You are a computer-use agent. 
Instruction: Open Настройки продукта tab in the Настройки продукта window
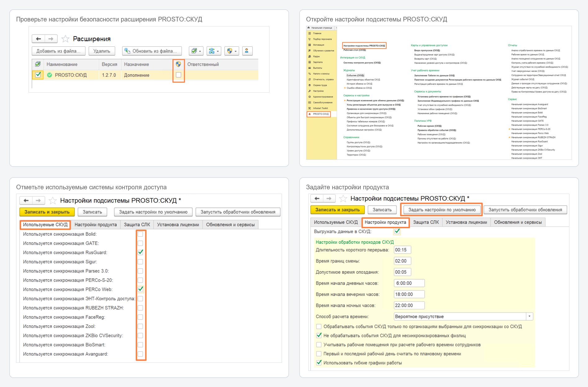[x=385, y=222]
